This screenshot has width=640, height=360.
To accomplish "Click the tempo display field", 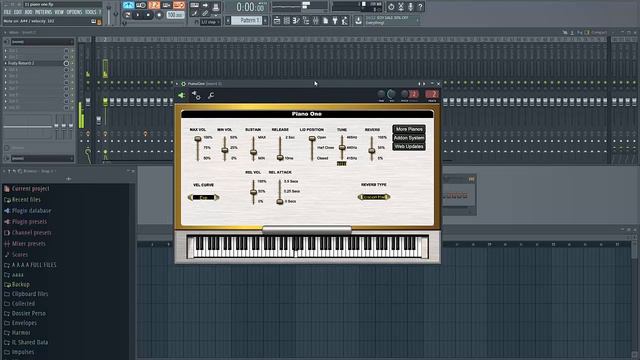I will (x=176, y=15).
